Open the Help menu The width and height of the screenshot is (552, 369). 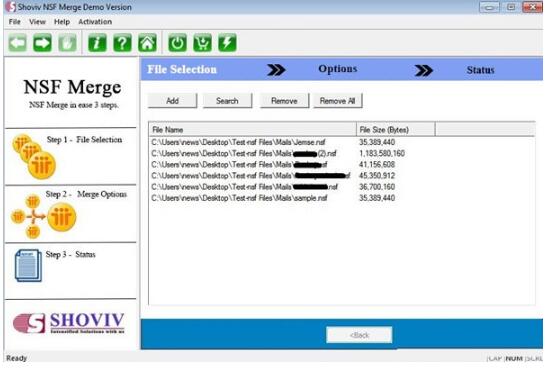[x=62, y=22]
